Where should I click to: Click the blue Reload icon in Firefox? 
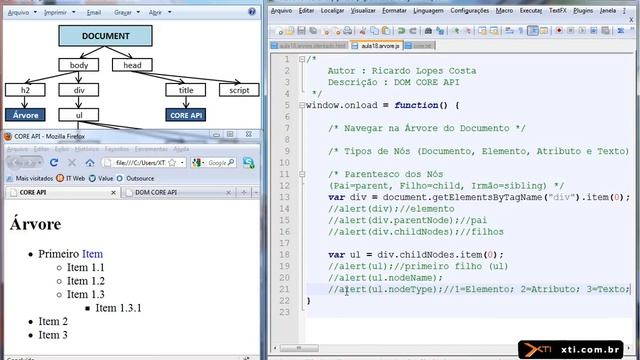point(54,162)
